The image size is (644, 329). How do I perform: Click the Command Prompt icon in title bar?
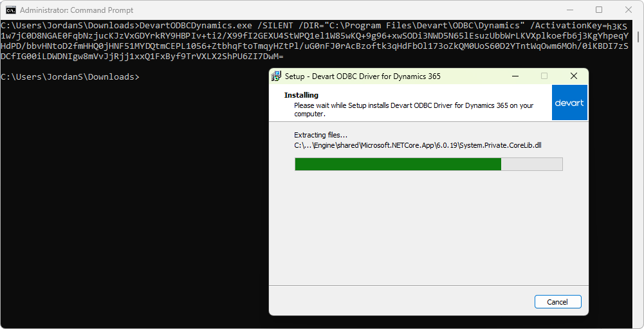(x=11, y=10)
